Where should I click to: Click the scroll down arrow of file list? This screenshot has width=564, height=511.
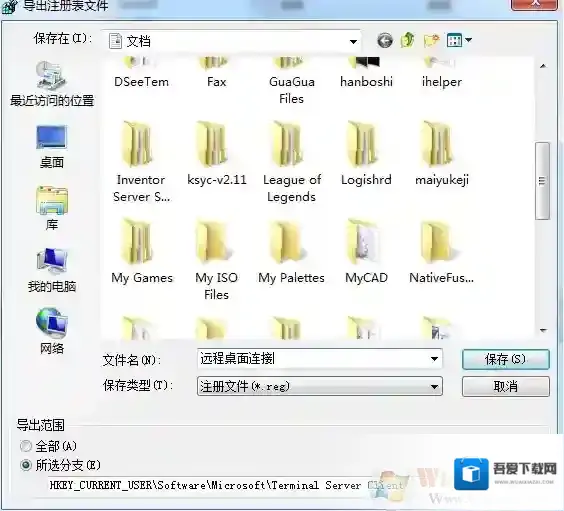click(x=543, y=330)
